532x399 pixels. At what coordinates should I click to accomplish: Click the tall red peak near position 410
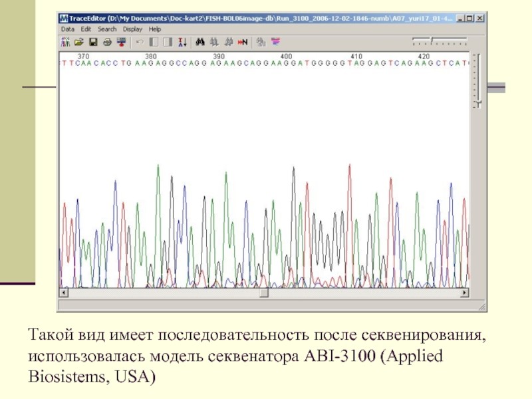point(349,166)
